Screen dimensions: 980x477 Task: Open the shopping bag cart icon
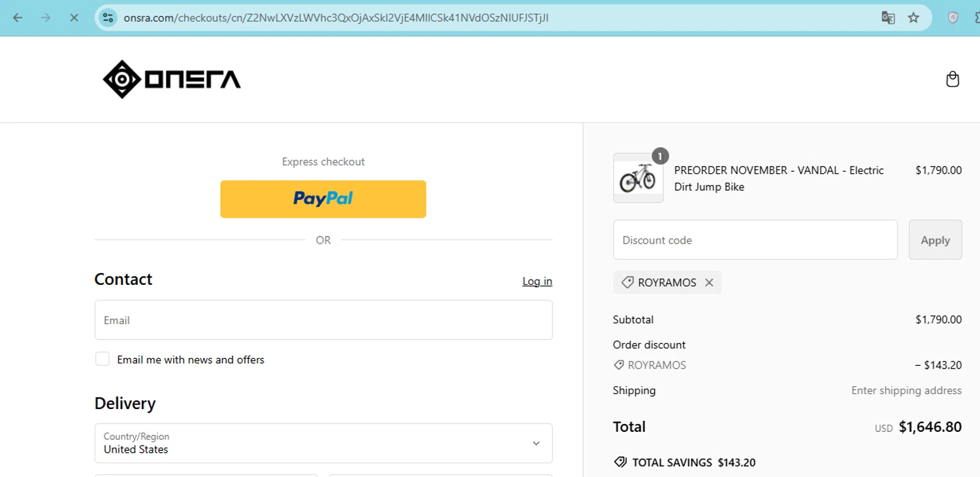tap(953, 79)
